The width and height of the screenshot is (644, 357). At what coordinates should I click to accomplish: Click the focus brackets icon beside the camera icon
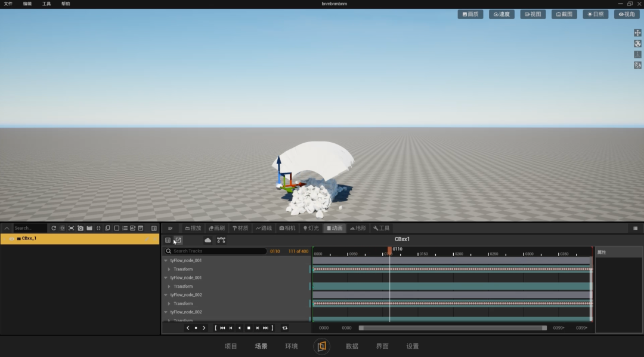coord(71,228)
